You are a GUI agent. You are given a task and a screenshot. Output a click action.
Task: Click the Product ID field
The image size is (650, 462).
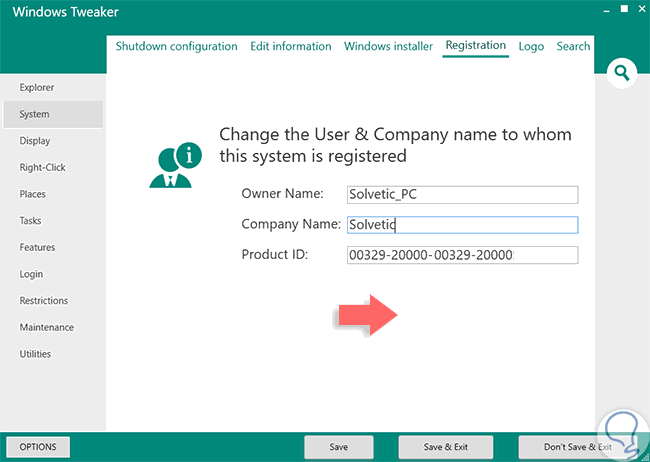[x=462, y=255]
